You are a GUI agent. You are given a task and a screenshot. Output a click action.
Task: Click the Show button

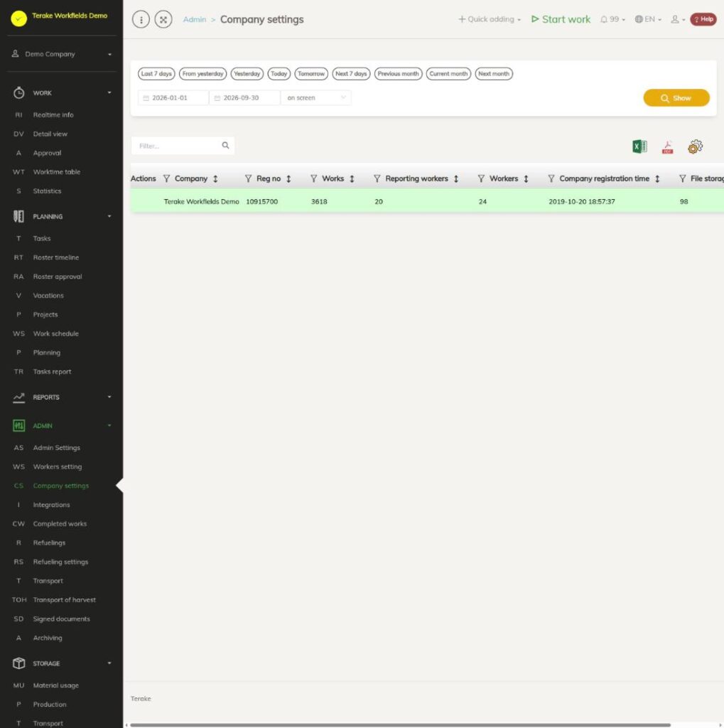point(676,98)
